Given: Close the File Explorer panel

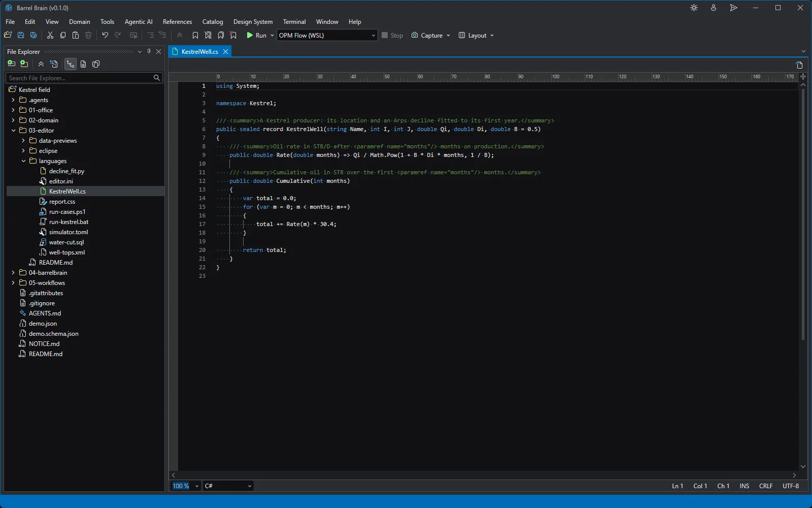Looking at the screenshot, I should [x=159, y=51].
